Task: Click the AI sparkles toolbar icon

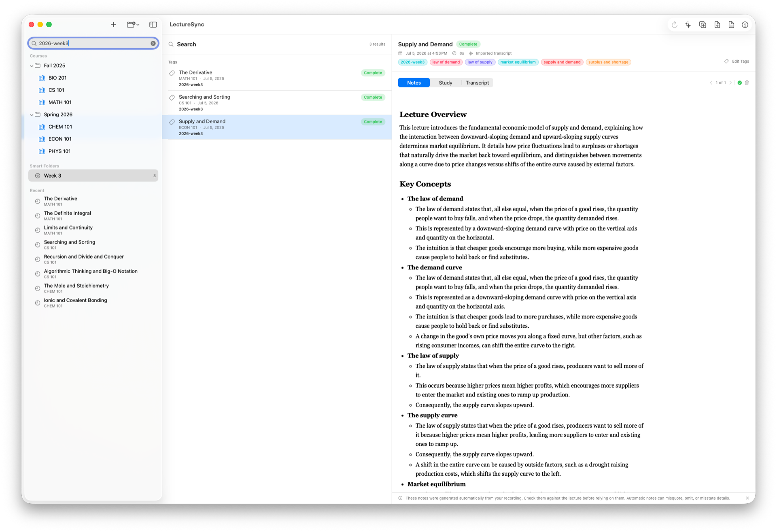Action: point(688,25)
